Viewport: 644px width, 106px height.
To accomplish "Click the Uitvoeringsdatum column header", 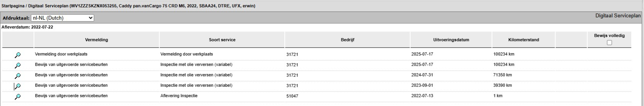I will pyautogui.click(x=451, y=40).
